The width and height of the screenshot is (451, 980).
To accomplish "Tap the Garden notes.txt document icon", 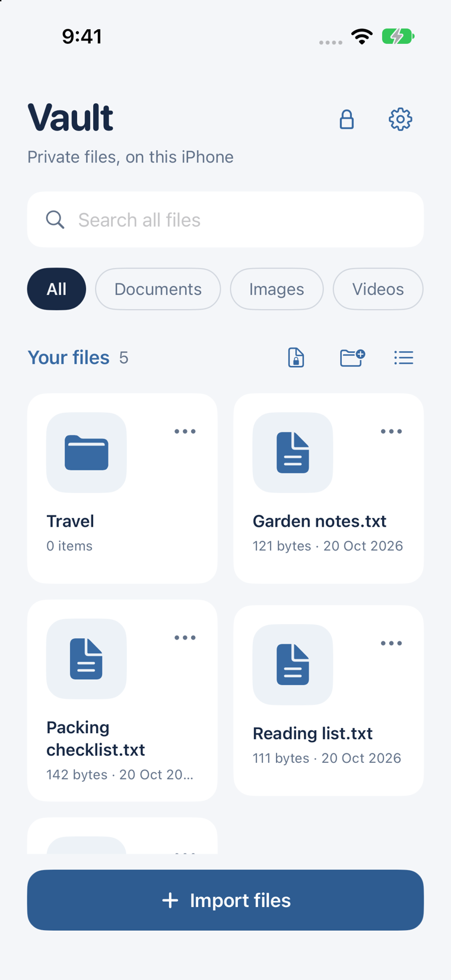I will click(293, 453).
